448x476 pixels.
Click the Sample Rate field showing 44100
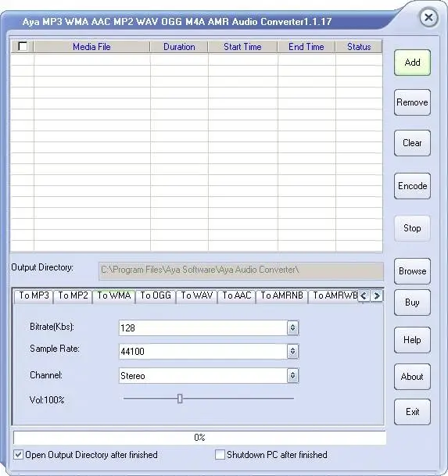point(203,351)
